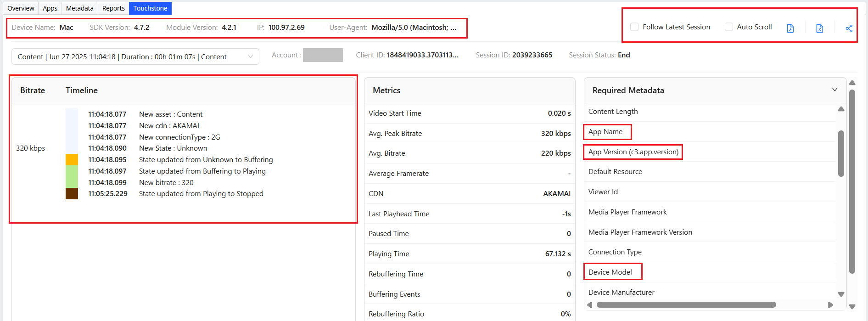Click the share session icon
868x321 pixels.
click(849, 28)
